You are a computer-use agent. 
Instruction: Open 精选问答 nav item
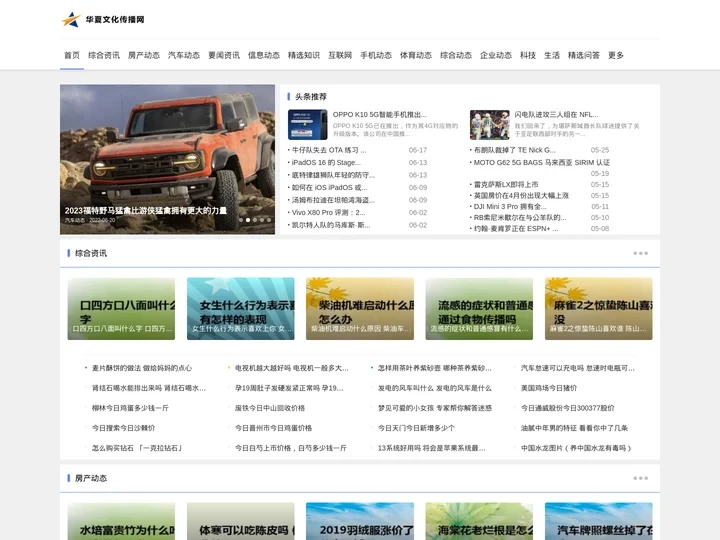click(x=584, y=55)
